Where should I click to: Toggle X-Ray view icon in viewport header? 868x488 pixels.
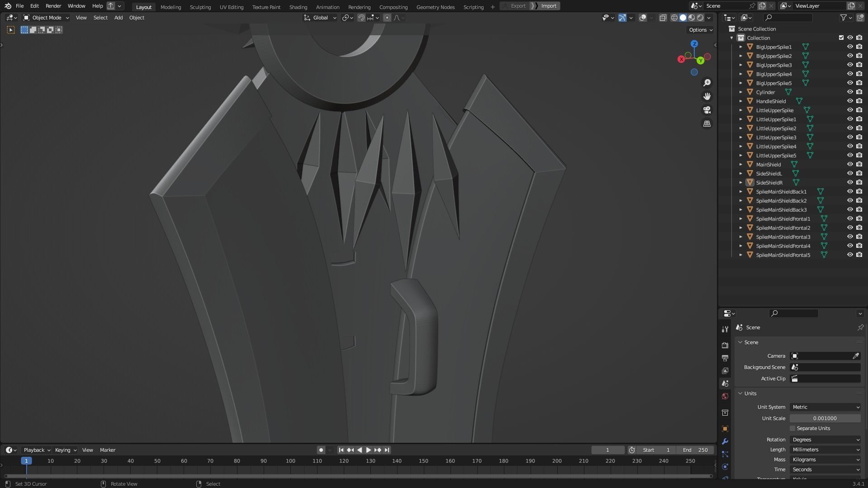click(x=663, y=18)
